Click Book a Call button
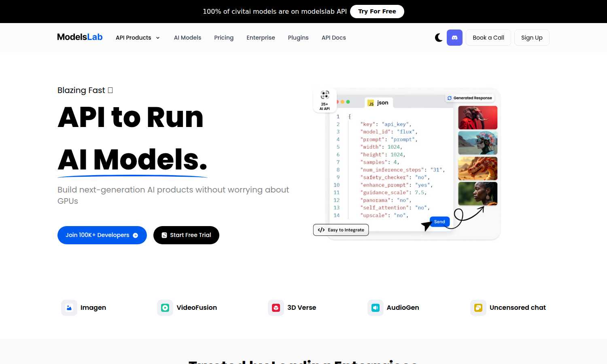The image size is (607, 364). coord(488,38)
